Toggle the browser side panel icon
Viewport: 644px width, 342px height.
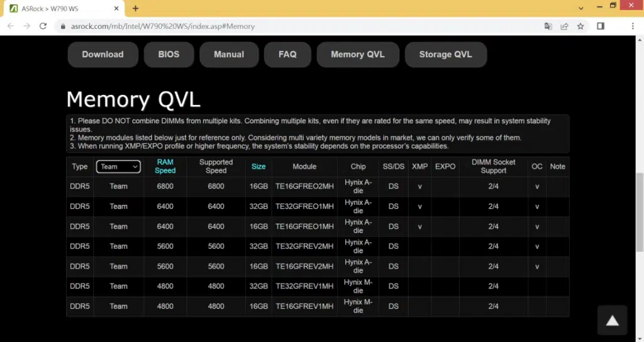point(601,26)
